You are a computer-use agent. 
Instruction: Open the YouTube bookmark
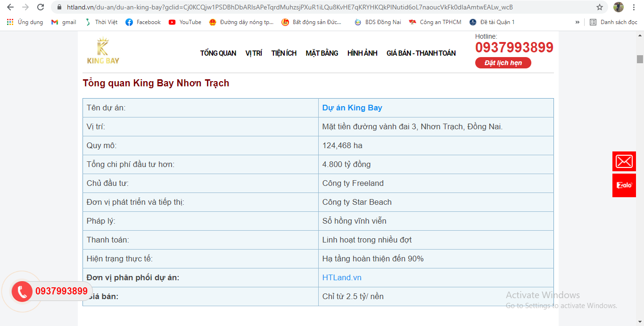(x=185, y=22)
